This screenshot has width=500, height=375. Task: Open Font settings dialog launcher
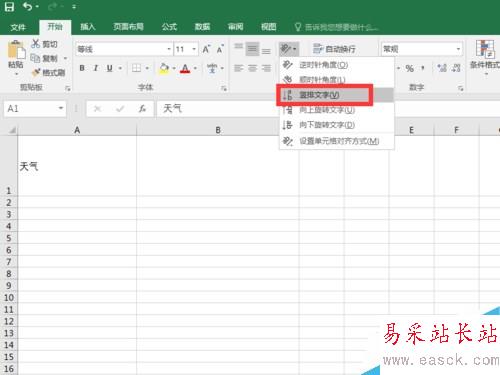coord(224,88)
